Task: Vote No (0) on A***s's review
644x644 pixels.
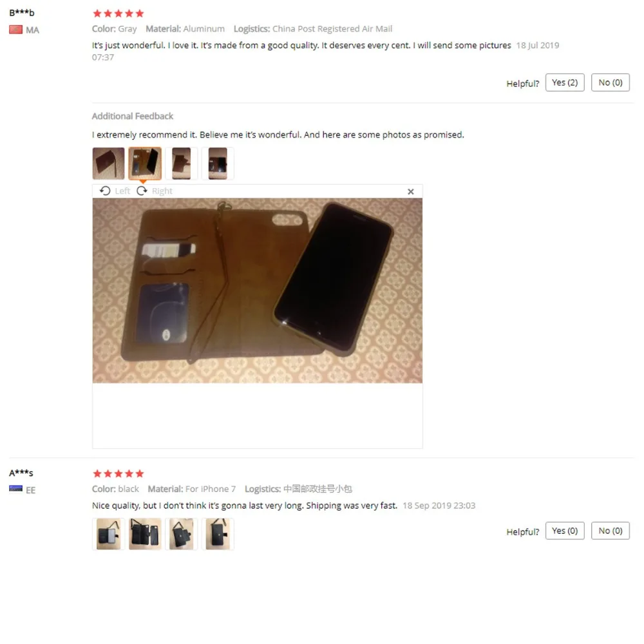Action: [611, 531]
